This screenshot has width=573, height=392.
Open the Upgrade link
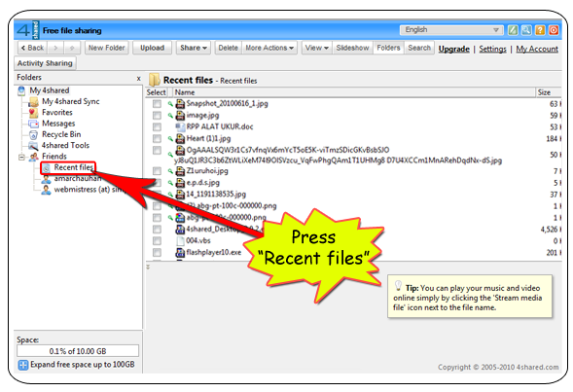pos(454,49)
